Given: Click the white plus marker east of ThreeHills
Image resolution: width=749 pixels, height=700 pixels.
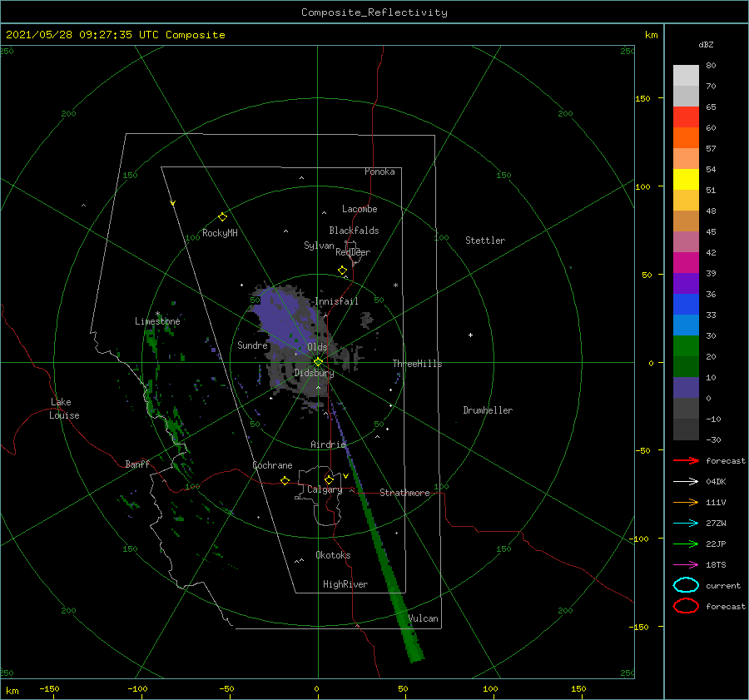Looking at the screenshot, I should coord(470,335).
